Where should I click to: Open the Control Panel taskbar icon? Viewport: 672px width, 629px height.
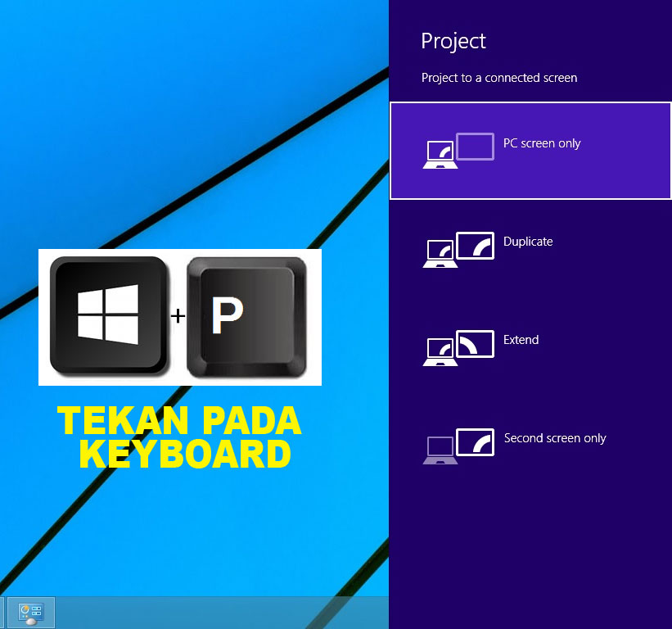tap(31, 613)
